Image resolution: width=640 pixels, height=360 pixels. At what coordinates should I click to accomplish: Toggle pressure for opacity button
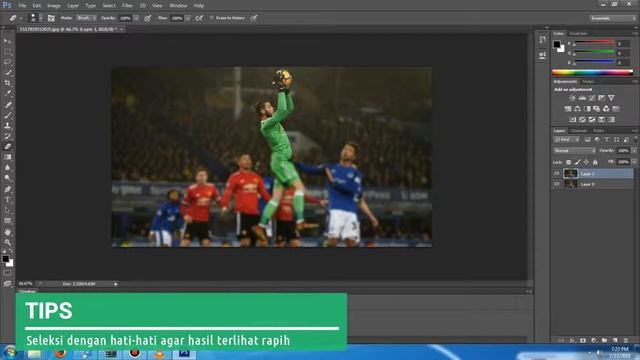(x=148, y=18)
